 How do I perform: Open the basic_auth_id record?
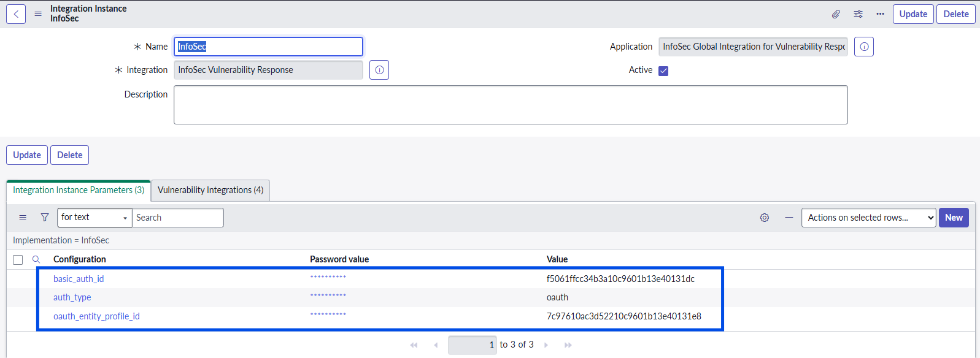click(79, 279)
